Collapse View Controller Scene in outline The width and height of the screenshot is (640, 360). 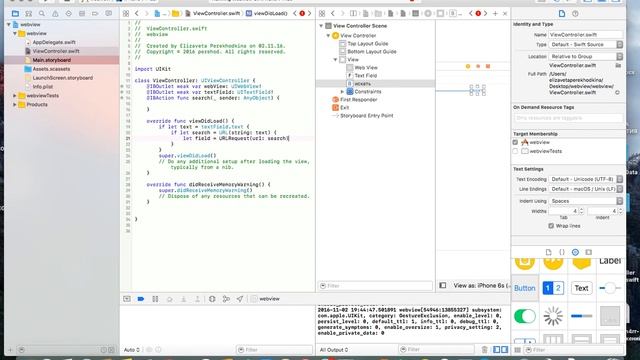[x=321, y=26]
